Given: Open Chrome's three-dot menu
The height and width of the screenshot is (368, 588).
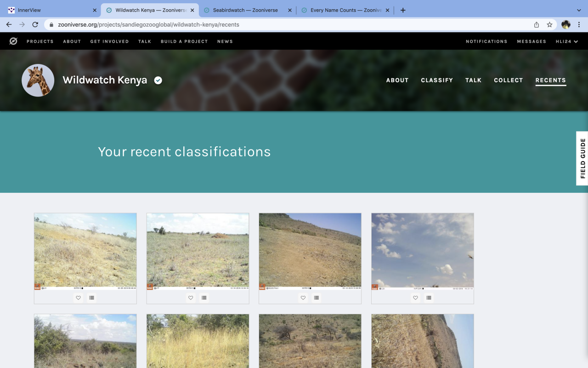Looking at the screenshot, I should pos(579,24).
